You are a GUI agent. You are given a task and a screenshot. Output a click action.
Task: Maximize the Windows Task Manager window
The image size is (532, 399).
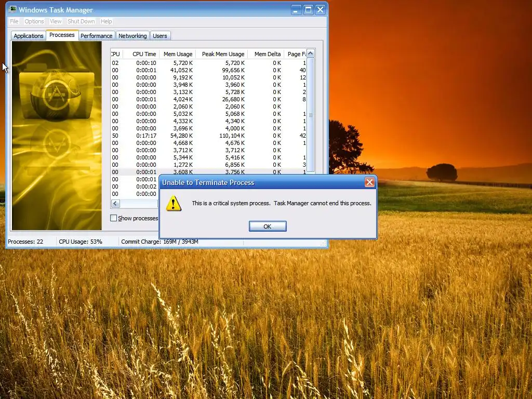tap(308, 9)
